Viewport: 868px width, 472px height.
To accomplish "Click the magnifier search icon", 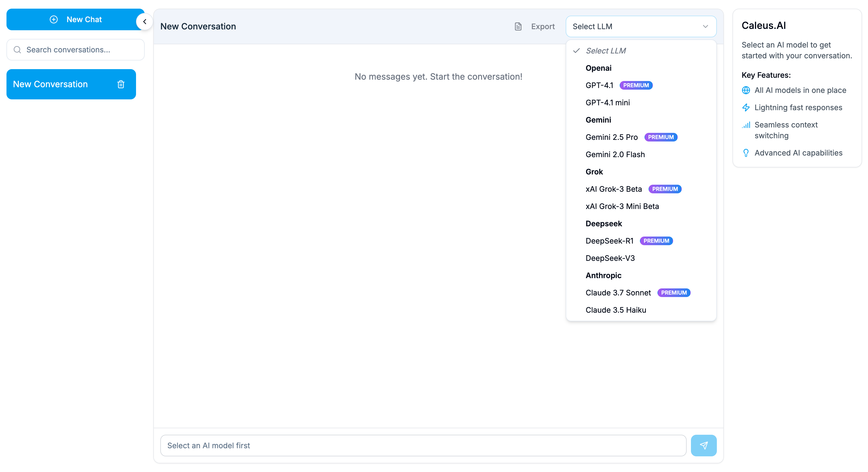I will tap(17, 50).
